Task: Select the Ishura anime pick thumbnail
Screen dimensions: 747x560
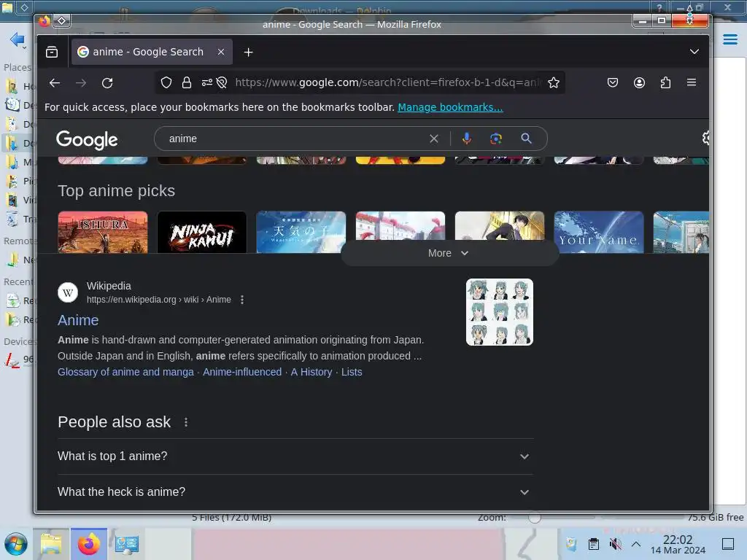Action: 103,233
